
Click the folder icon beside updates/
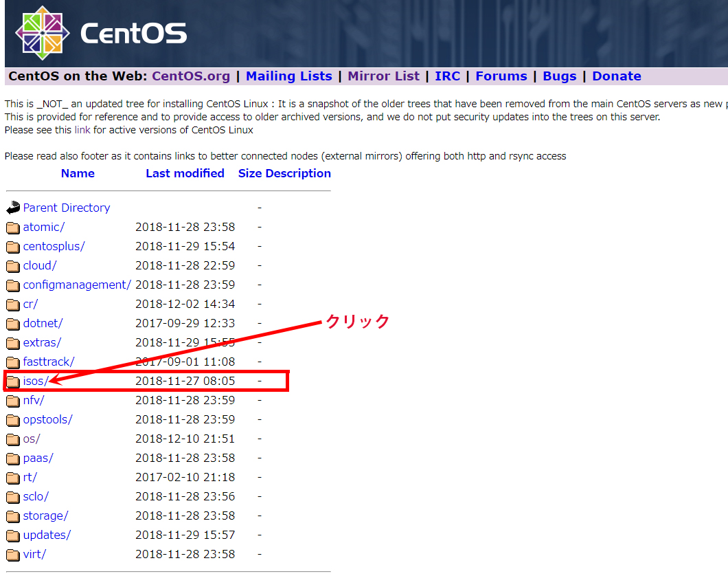point(13,536)
